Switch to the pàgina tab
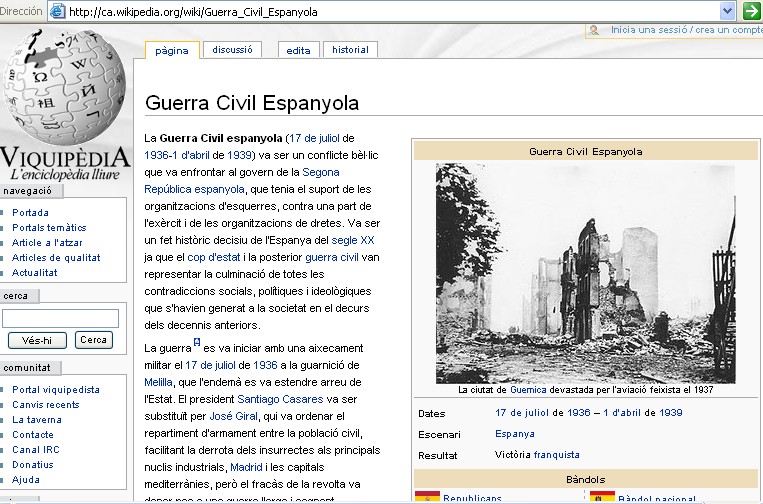Image resolution: width=763 pixels, height=504 pixels. 172,51
